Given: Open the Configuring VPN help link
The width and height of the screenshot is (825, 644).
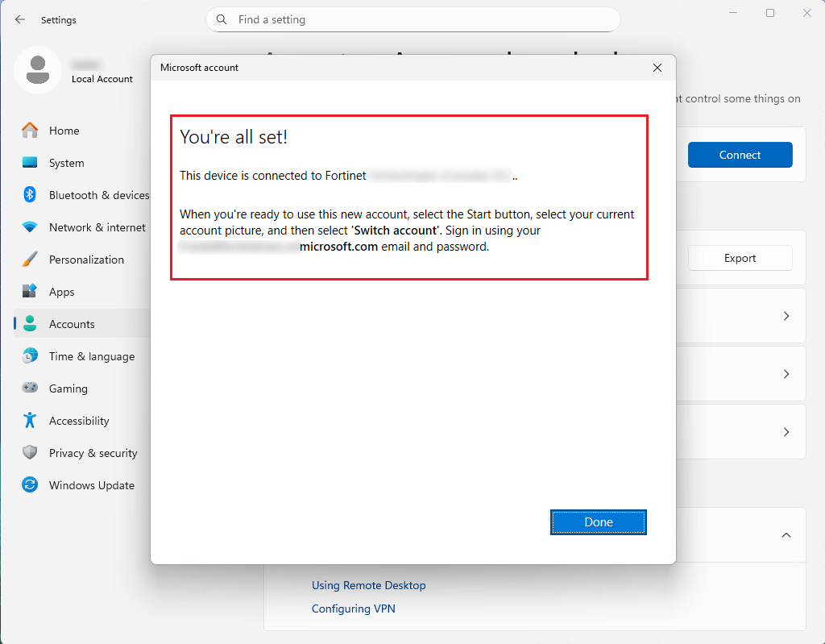Looking at the screenshot, I should [x=353, y=608].
